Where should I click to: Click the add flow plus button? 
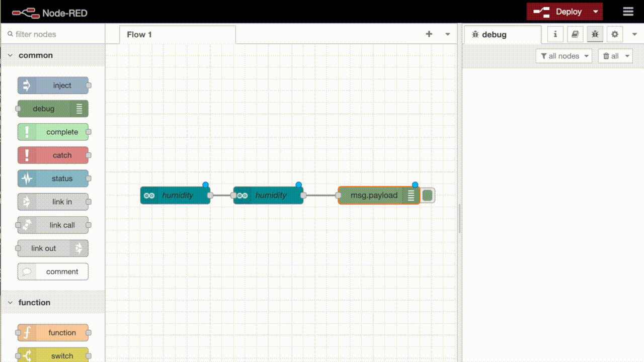click(429, 34)
